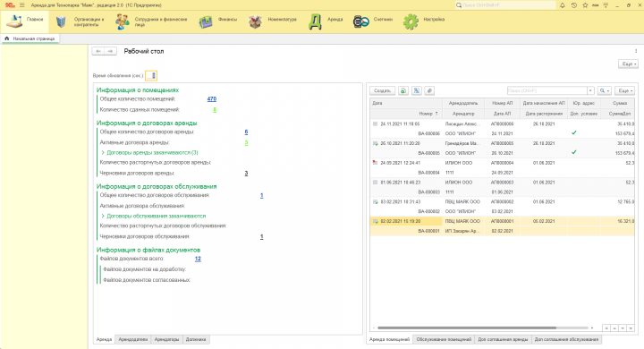The height and width of the screenshot is (349, 644).
Task: Open the search magnifier dropdown in list toolbar
Action: pyautogui.click(x=604, y=90)
